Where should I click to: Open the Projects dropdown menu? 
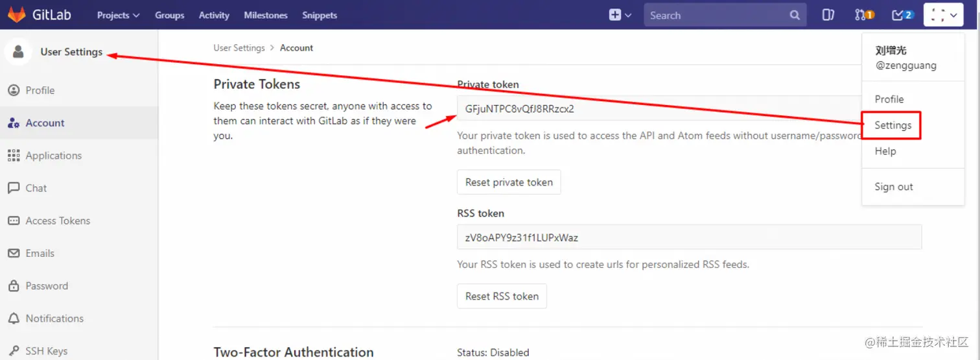[x=119, y=15]
